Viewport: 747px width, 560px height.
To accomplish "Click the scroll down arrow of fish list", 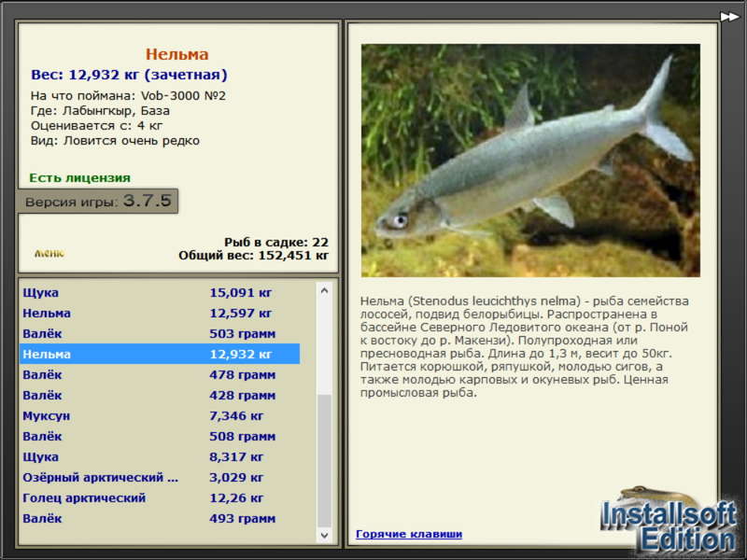I will click(x=324, y=535).
